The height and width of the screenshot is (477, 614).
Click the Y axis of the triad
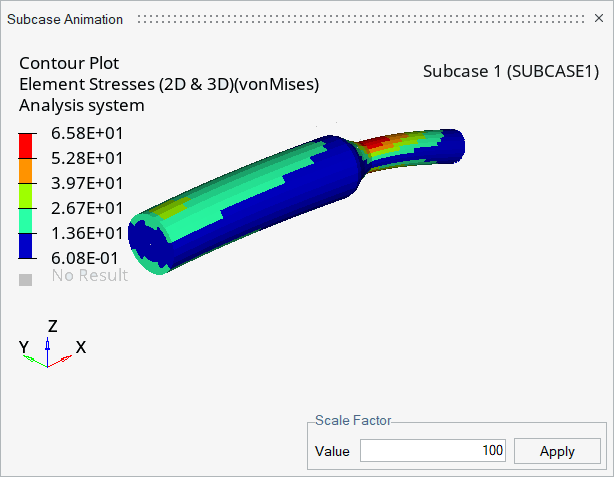[34, 361]
